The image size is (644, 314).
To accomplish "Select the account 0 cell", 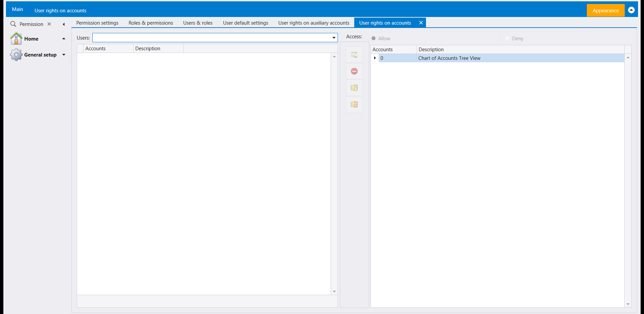I will 398,58.
